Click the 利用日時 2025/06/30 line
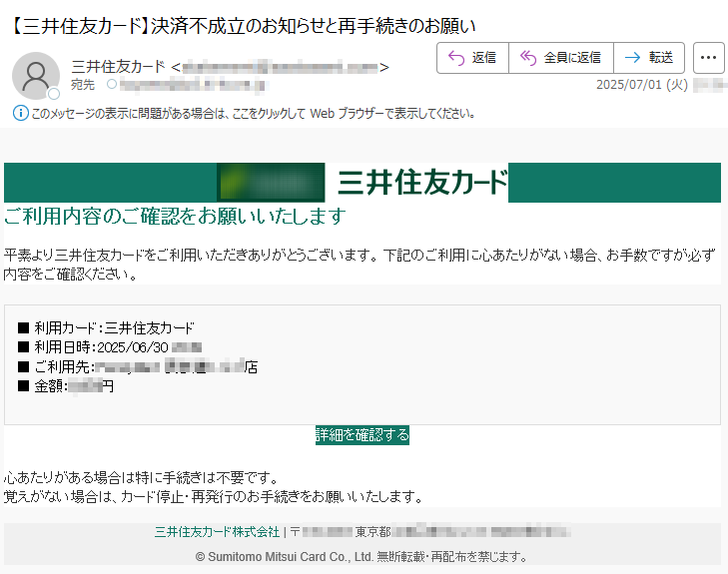Image resolution: width=728 pixels, height=574 pixels. [110, 347]
